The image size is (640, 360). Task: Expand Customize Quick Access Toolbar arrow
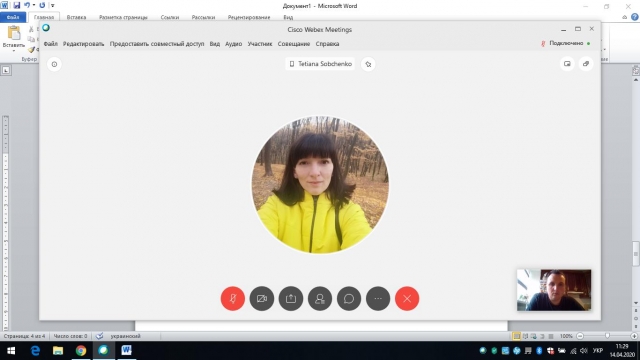point(53,6)
